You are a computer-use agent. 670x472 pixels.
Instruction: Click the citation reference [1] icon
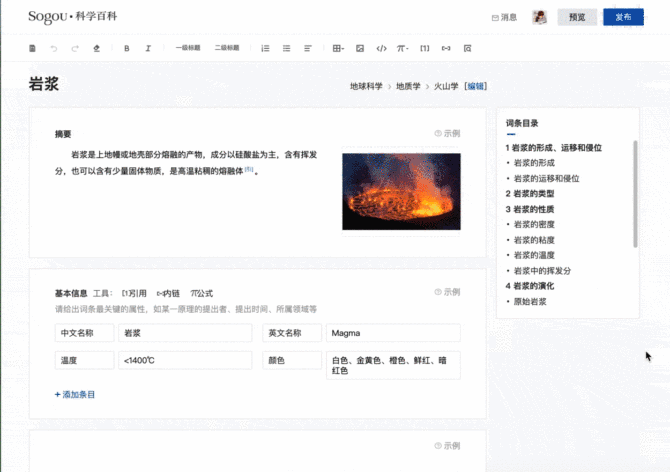tap(425, 48)
